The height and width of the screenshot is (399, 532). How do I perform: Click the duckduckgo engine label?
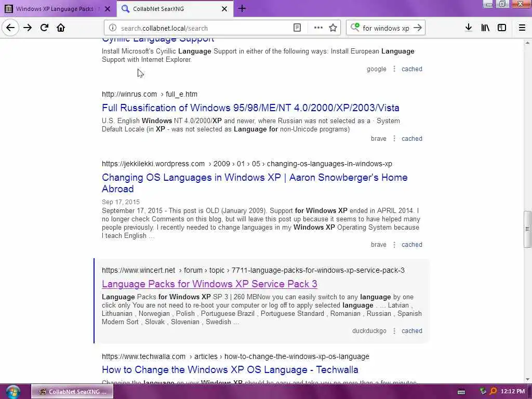tap(369, 331)
